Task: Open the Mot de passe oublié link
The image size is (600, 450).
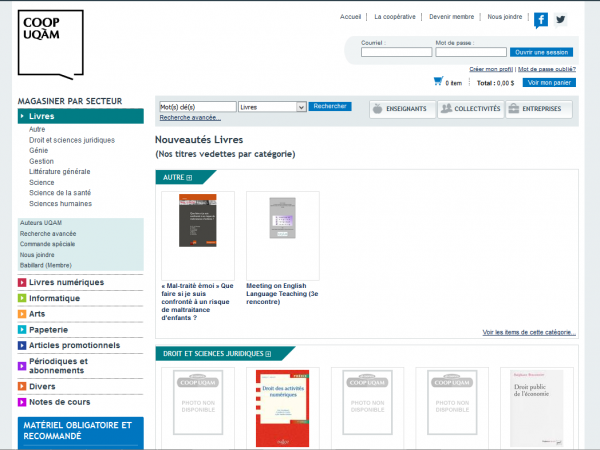Action: pyautogui.click(x=546, y=69)
